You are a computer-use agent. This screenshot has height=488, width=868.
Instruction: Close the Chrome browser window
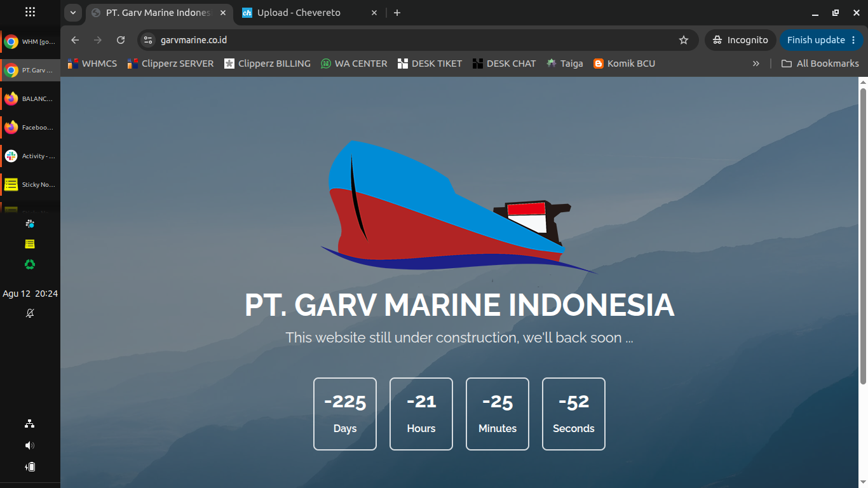click(856, 13)
